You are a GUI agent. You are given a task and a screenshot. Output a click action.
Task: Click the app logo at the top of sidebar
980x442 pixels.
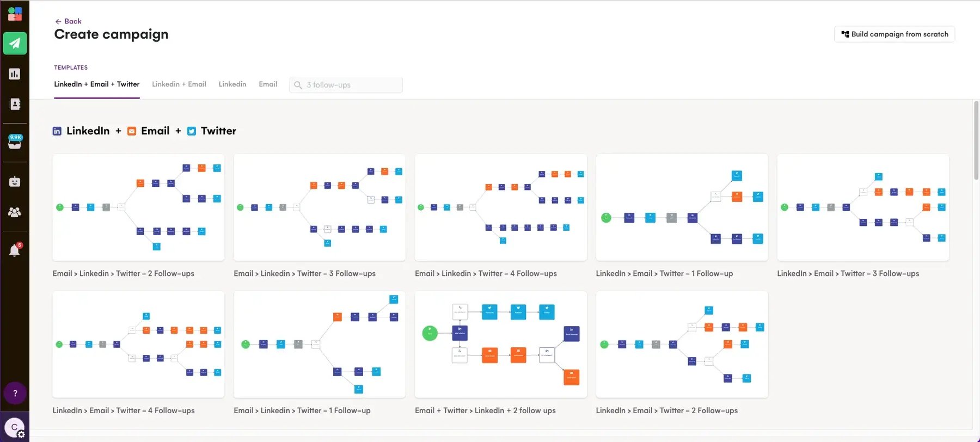(x=15, y=14)
